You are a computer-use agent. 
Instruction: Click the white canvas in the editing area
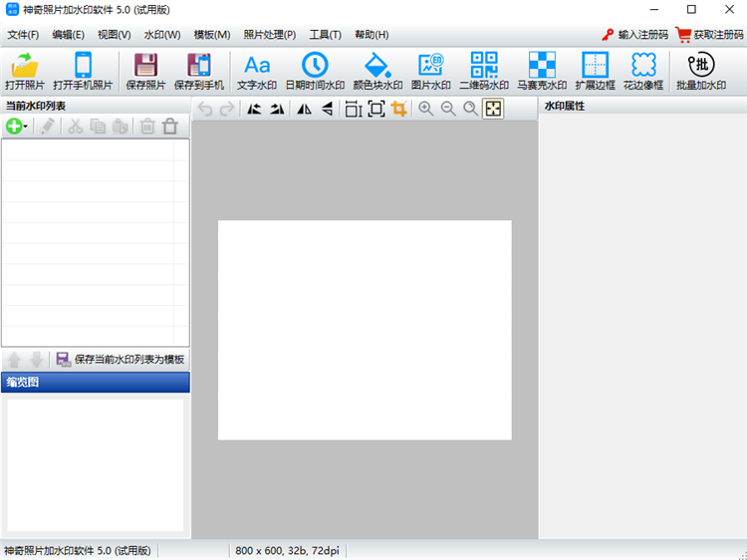click(365, 330)
